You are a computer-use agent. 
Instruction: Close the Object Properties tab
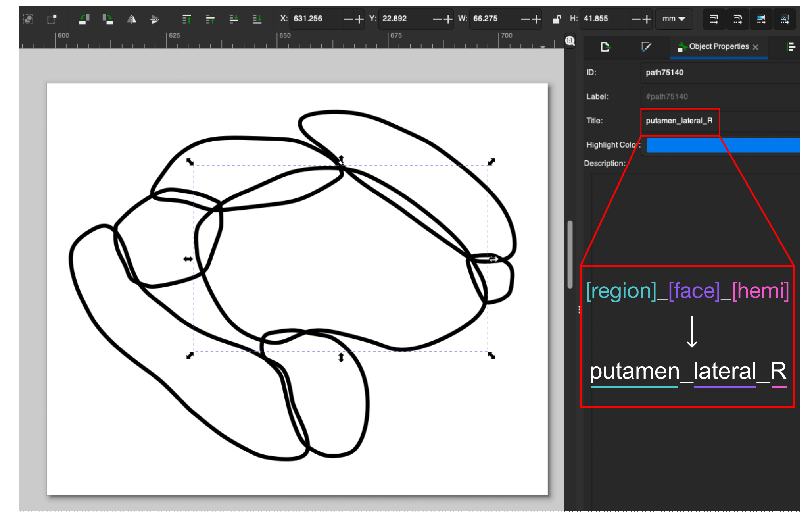coord(756,47)
